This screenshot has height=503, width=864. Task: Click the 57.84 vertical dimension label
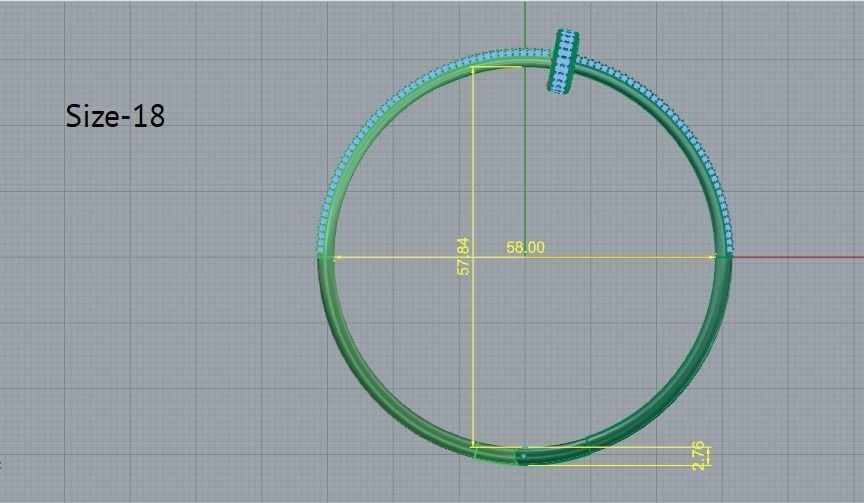pos(464,256)
